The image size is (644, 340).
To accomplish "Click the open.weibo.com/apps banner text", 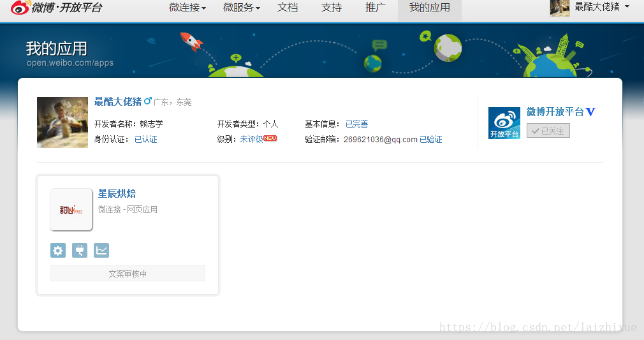I will click(70, 63).
